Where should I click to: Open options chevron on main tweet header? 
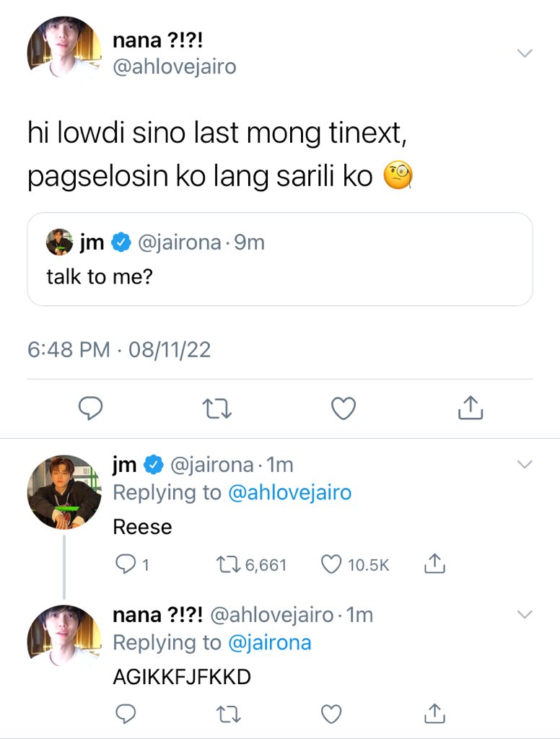tap(525, 53)
